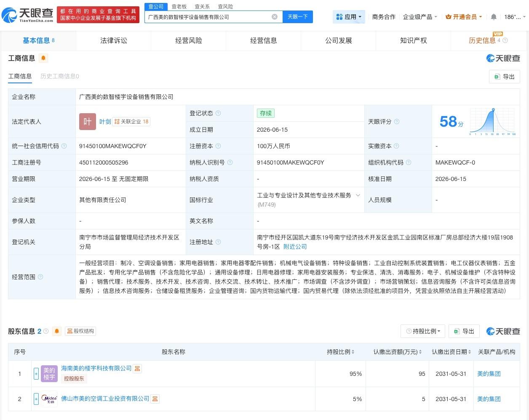Open help icon next to 经营范围
Image resolution: width=529 pixels, height=420 pixels.
40,277
